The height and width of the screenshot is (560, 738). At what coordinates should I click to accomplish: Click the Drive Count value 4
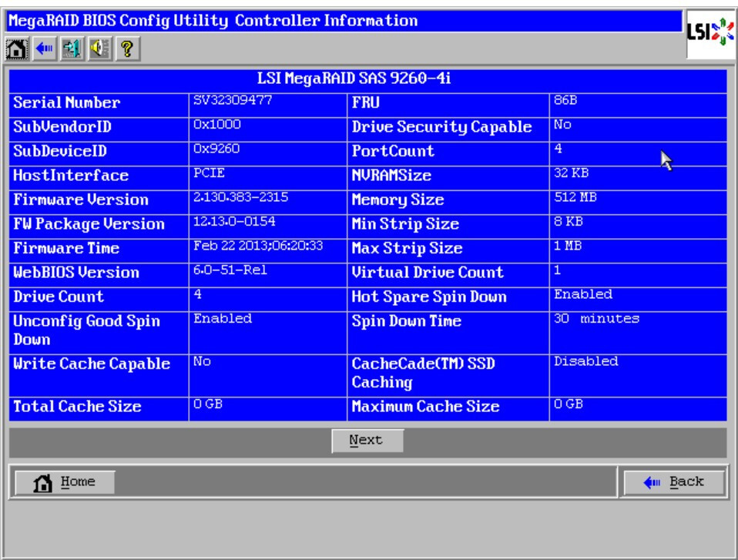(198, 294)
